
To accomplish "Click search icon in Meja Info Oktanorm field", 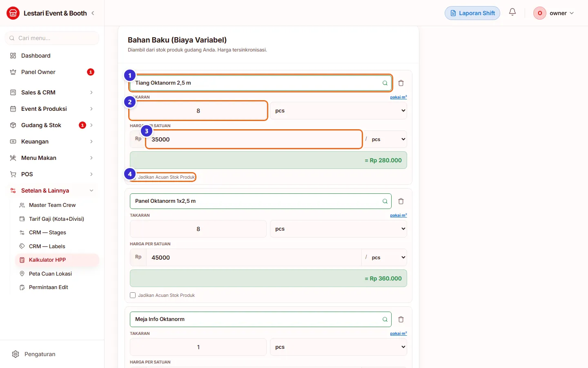I will point(385,319).
